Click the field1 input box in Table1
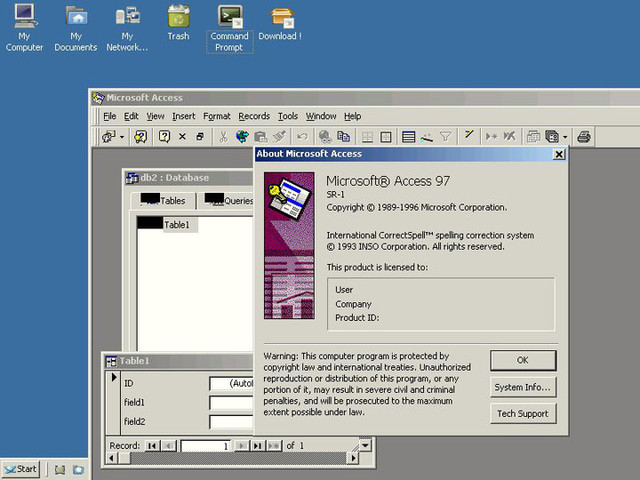The height and width of the screenshot is (480, 640). 231,402
